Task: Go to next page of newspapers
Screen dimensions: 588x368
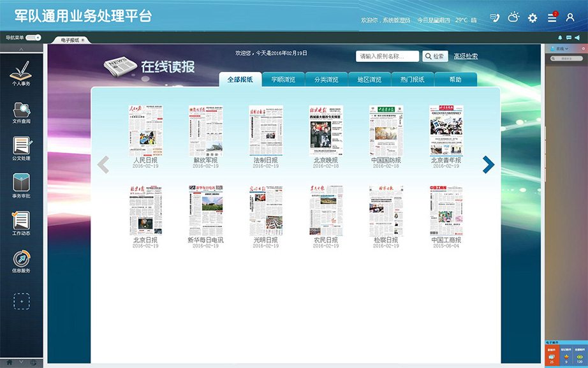Action: [488, 165]
